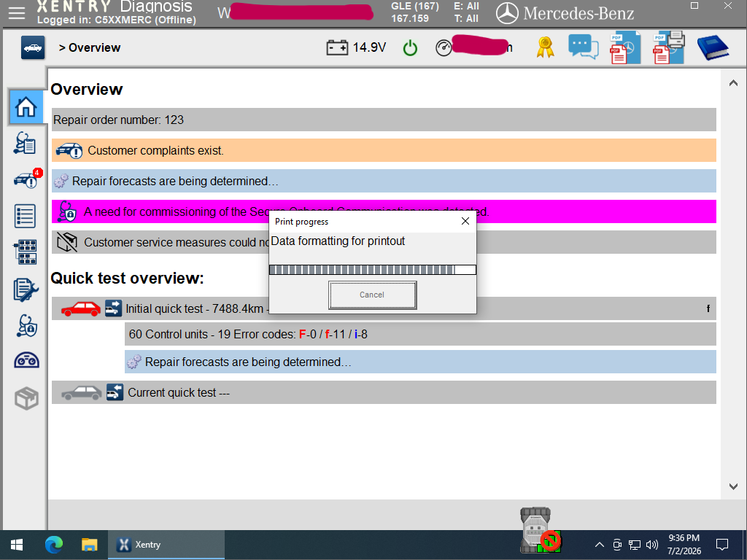Image resolution: width=747 pixels, height=560 pixels.
Task: Select the Home overview sidebar icon
Action: point(26,106)
